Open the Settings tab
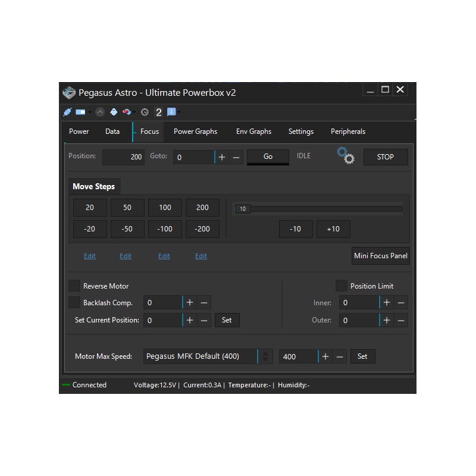This screenshot has width=476, height=476. coord(301,131)
